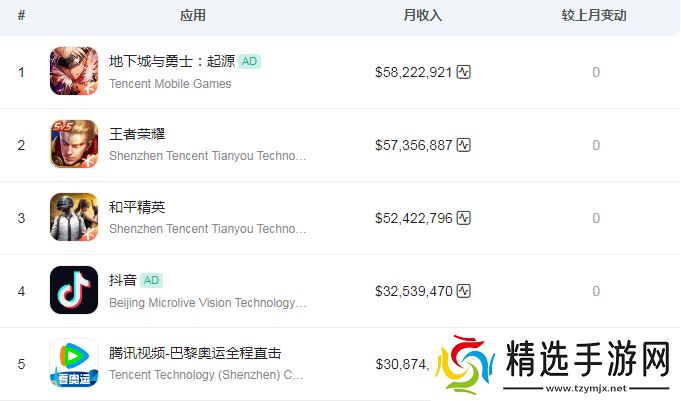This screenshot has height=401, width=681.
Task: Show revenue trend chart for $58,222,921
Action: point(464,72)
